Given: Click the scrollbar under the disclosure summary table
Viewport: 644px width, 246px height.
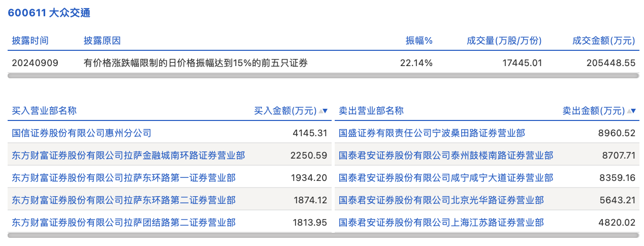Looking at the screenshot, I should (323, 76).
